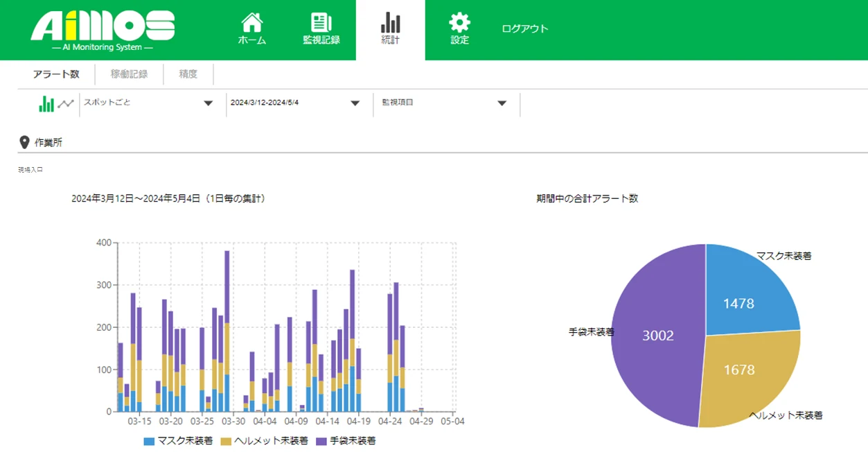Open the Home page
This screenshot has width=868, height=452.
point(252,28)
